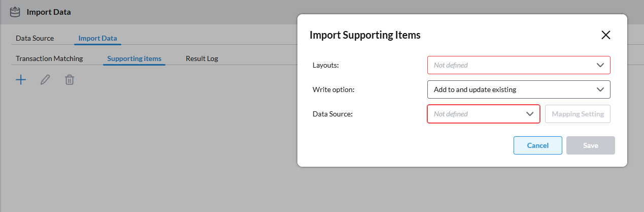This screenshot has width=644, height=212.
Task: Close the Import Supporting Items dialog with the X
Action: click(x=605, y=35)
